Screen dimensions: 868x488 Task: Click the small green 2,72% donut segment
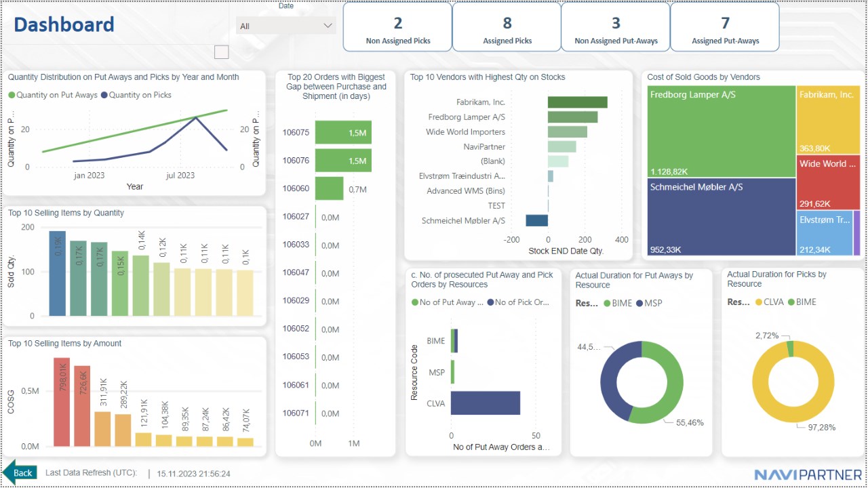point(790,348)
